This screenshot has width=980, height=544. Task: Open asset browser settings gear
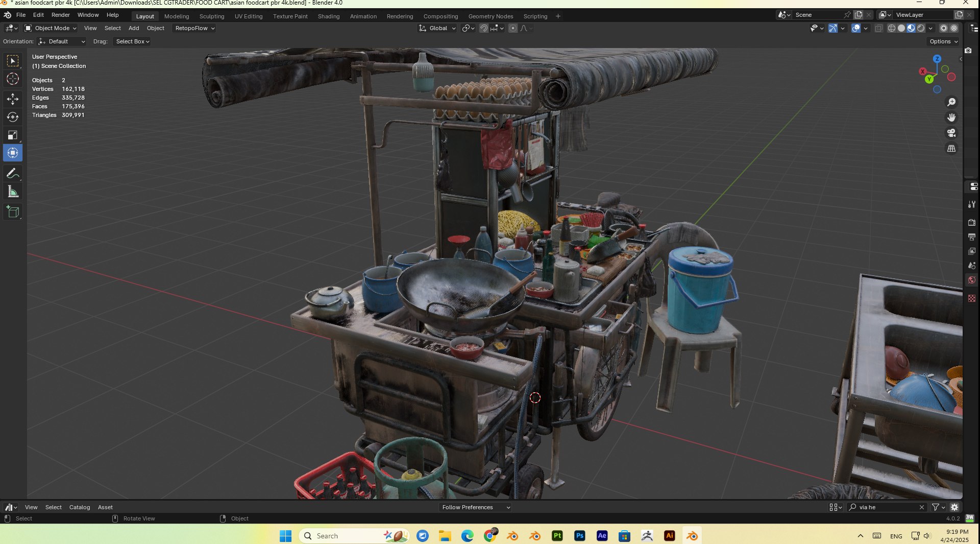[954, 507]
